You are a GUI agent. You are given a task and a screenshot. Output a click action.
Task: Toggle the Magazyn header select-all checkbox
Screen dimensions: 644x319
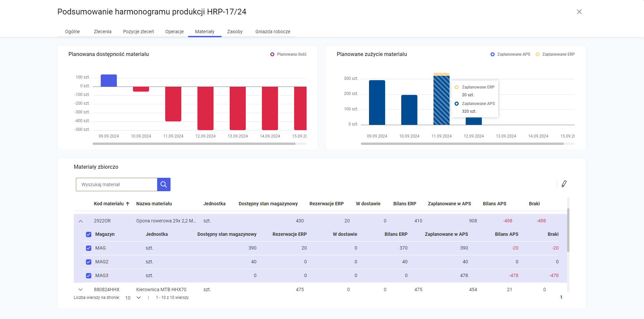coord(89,234)
